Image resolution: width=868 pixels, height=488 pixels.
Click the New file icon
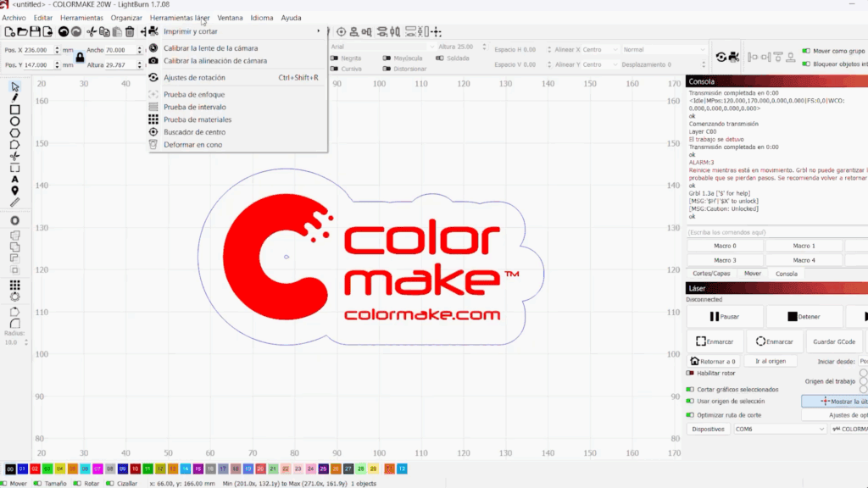click(x=9, y=31)
